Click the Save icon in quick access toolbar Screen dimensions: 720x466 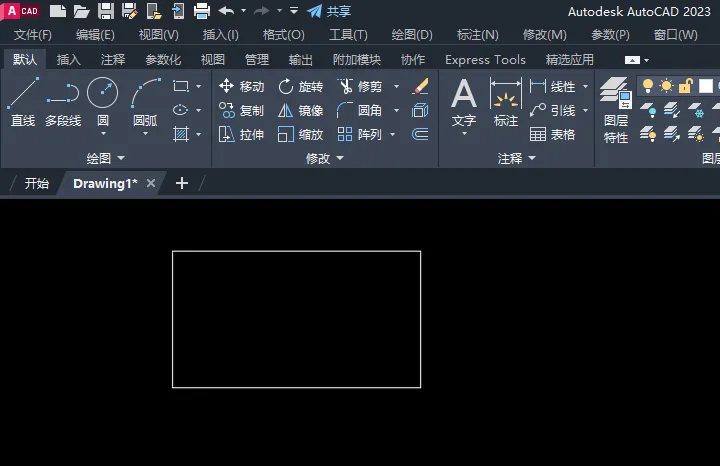click(106, 11)
